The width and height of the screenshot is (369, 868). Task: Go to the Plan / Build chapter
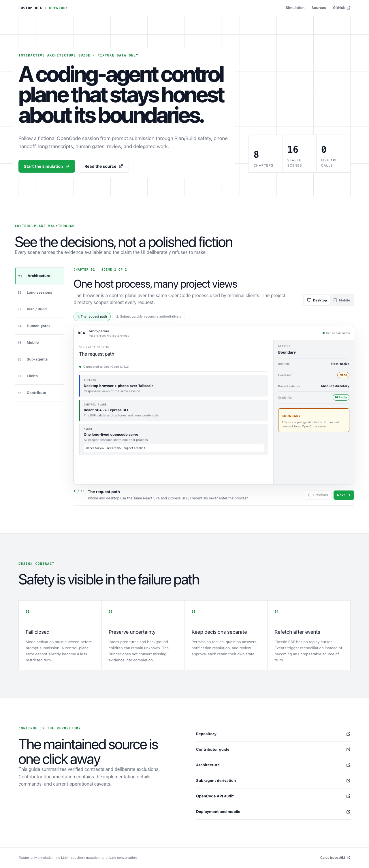coord(39,309)
